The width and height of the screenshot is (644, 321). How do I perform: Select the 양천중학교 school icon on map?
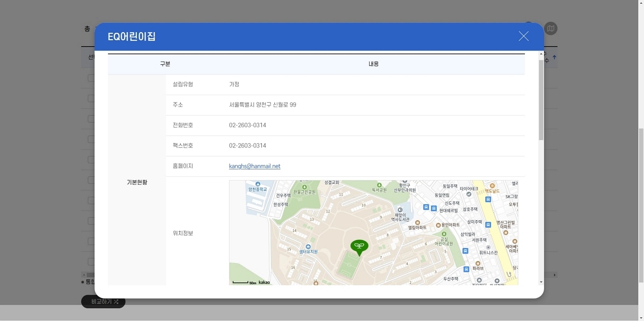click(258, 184)
